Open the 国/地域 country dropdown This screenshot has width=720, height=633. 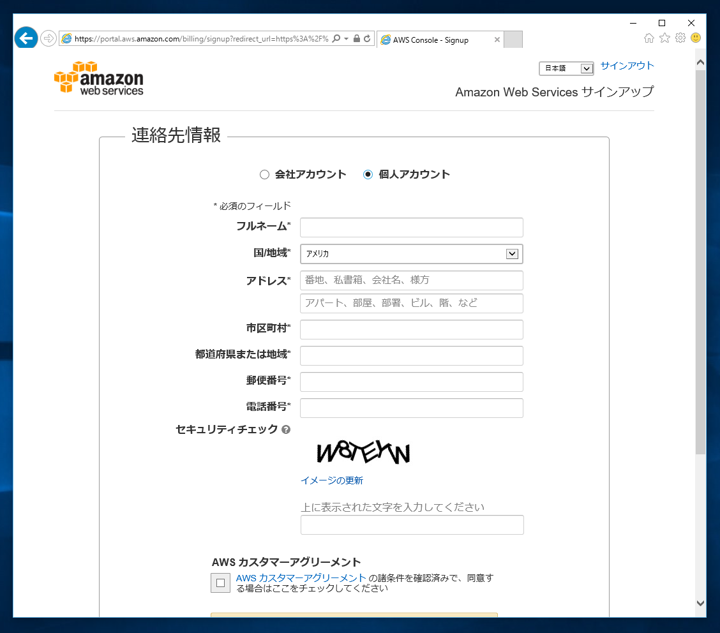click(411, 254)
